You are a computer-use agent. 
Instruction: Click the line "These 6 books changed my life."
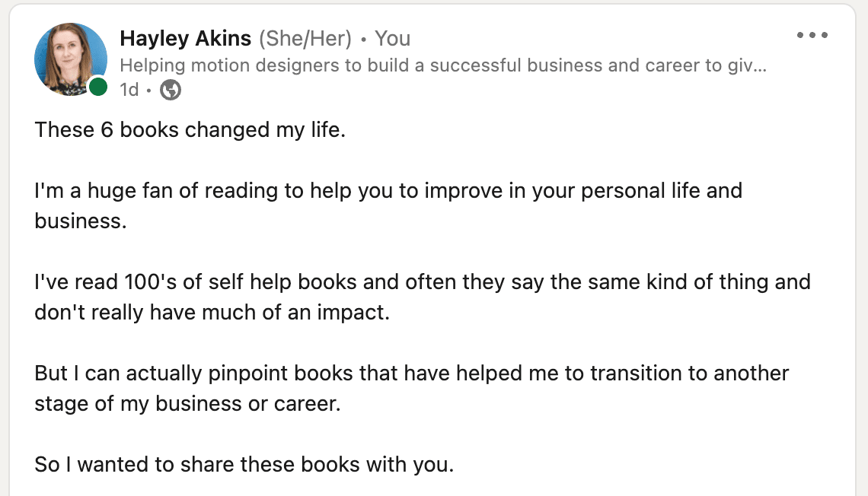pos(190,130)
